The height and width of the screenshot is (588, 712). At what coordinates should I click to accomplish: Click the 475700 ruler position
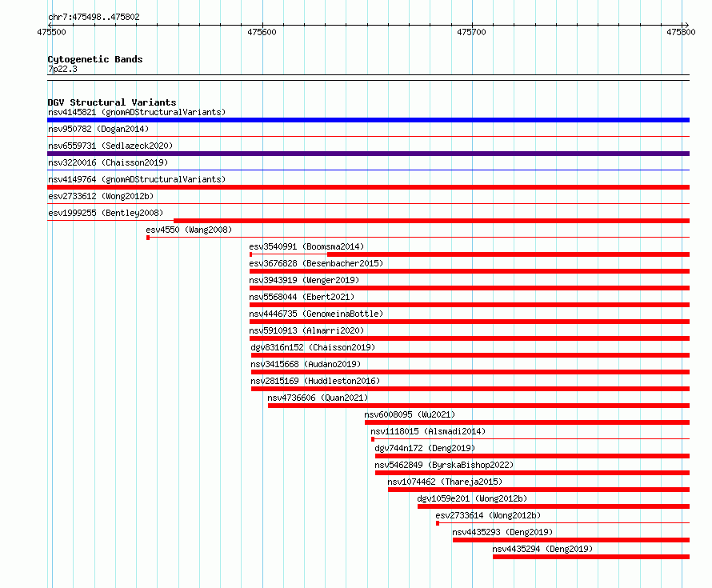pyautogui.click(x=471, y=32)
